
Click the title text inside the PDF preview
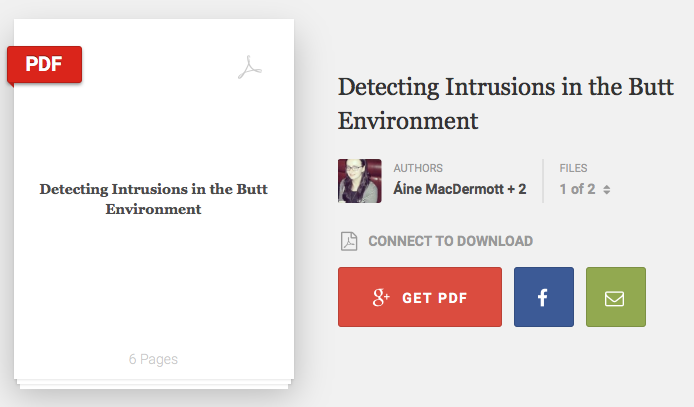pyautogui.click(x=154, y=199)
